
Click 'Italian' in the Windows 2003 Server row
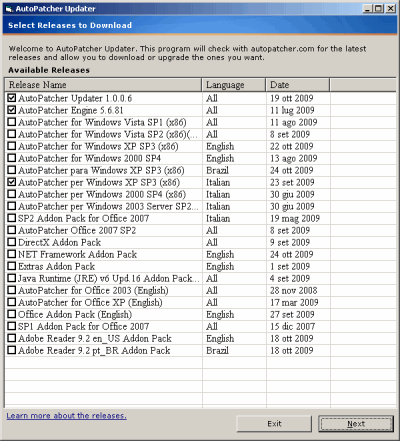(218, 206)
